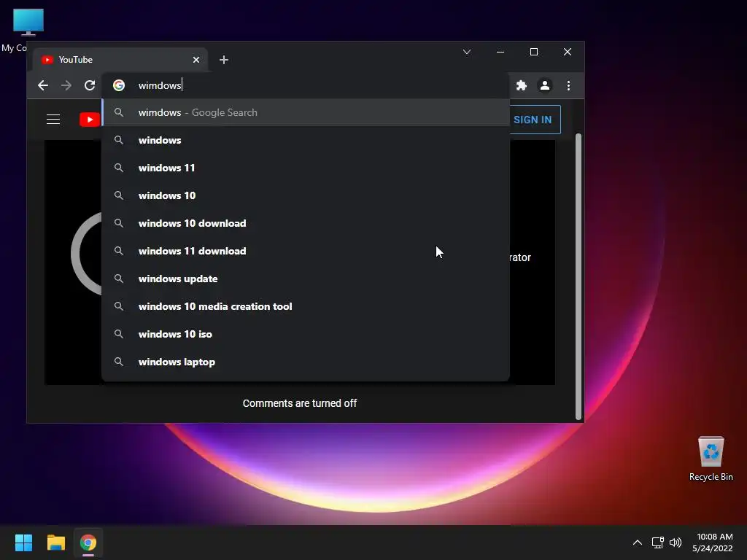Select the 'windows 10 iso' suggestion
Viewport: 747px width, 560px height.
tap(306, 334)
